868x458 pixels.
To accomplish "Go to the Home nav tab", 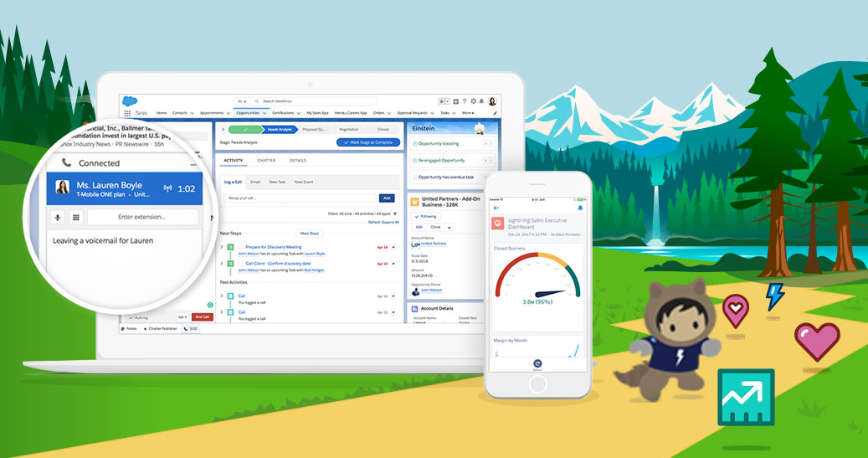I will (161, 113).
